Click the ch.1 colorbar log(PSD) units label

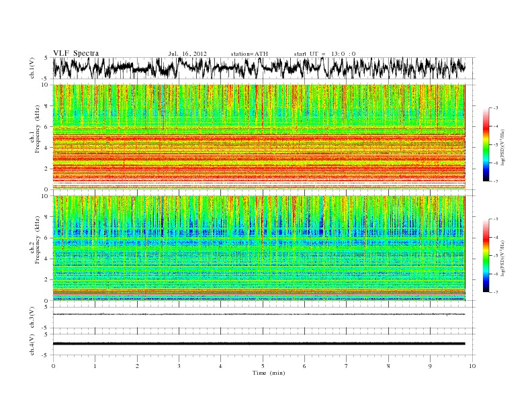(503, 147)
